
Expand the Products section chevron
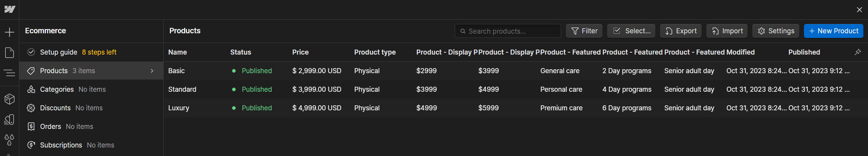[x=152, y=71]
